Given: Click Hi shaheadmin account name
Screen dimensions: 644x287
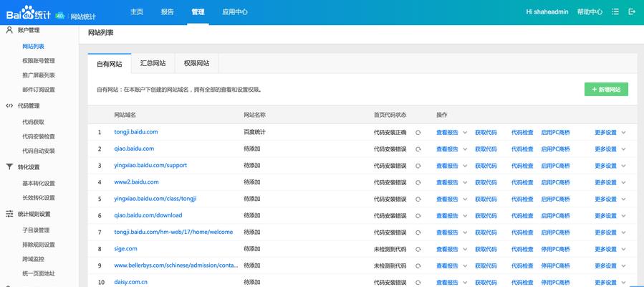Looking at the screenshot, I should pyautogui.click(x=547, y=12).
